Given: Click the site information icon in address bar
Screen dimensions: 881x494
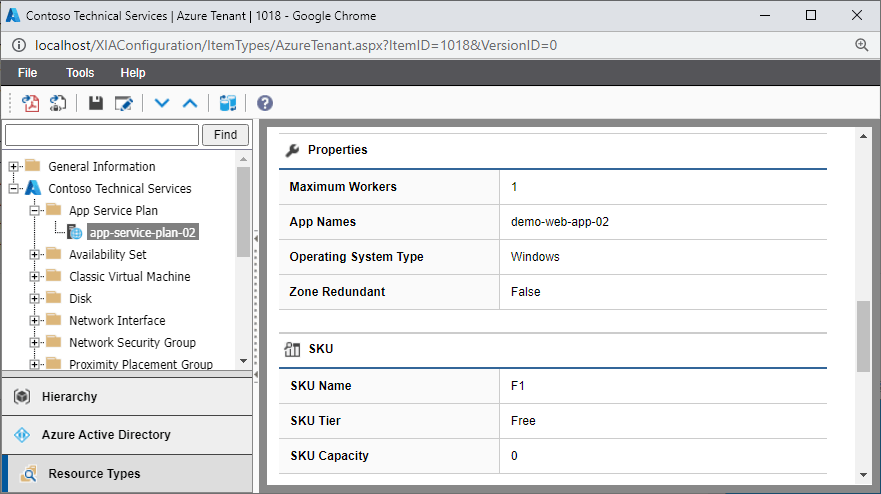Looking at the screenshot, I should [x=19, y=45].
